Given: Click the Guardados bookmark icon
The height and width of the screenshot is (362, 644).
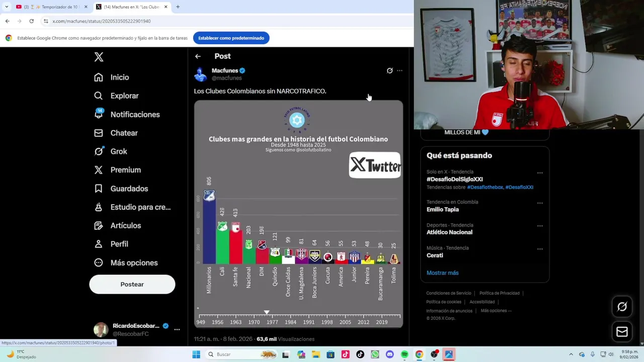Looking at the screenshot, I should [x=99, y=189].
